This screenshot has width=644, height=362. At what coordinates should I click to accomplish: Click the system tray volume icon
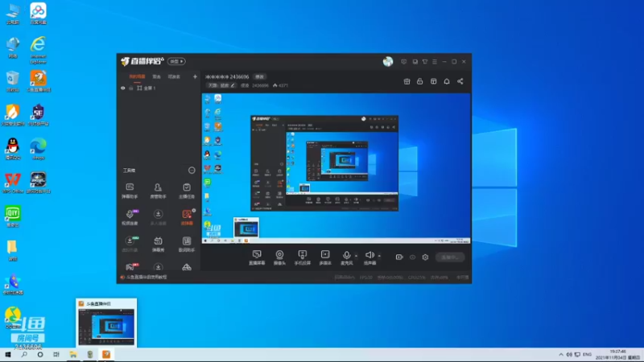(569, 355)
